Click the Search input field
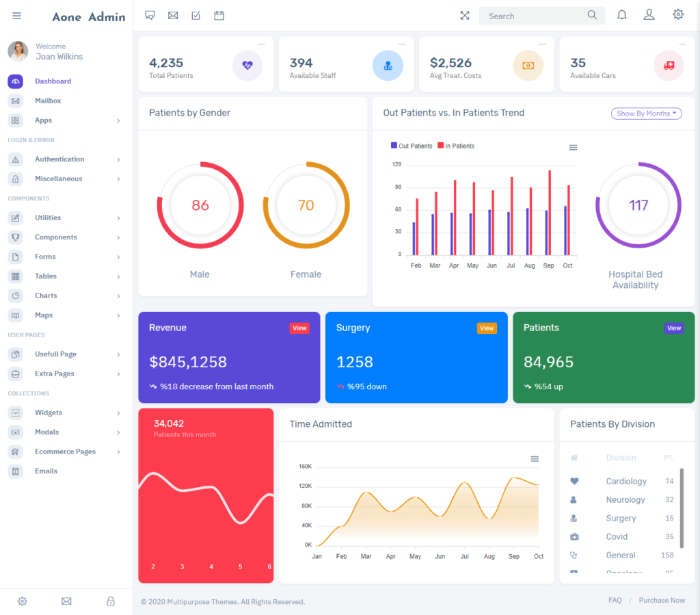This screenshot has height=615, width=700. [x=542, y=15]
